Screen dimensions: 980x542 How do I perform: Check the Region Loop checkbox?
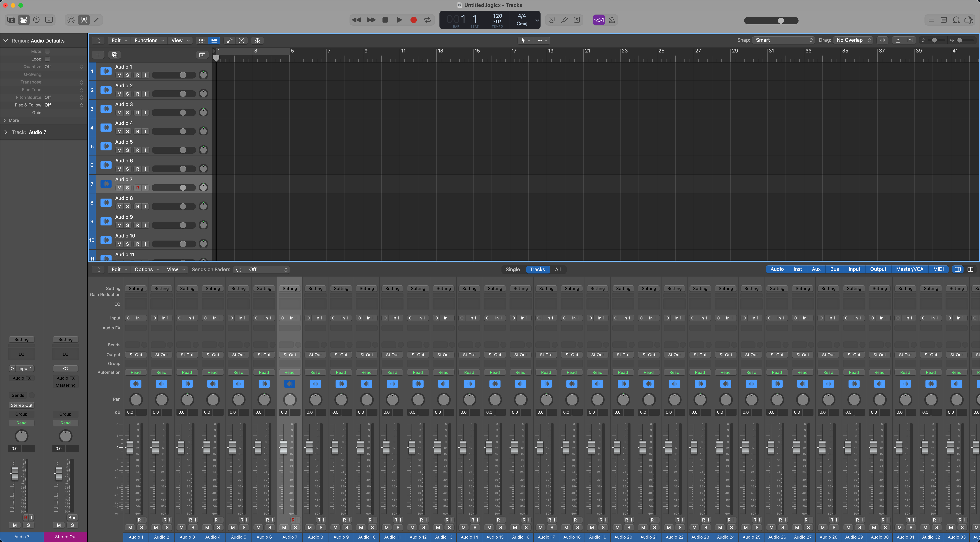(47, 59)
